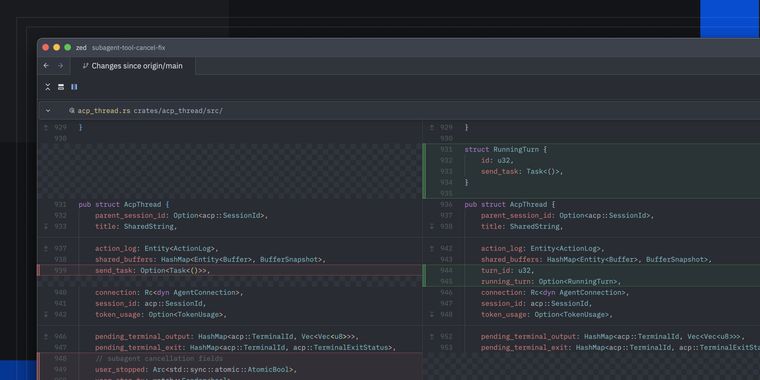Click line number 945 in right gutter
760x380 pixels.
tap(446, 282)
